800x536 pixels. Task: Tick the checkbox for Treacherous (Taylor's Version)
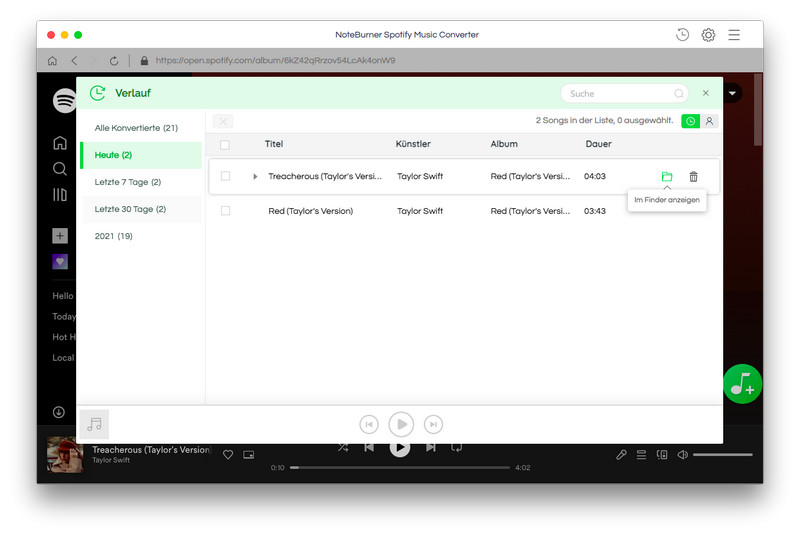[x=225, y=177]
